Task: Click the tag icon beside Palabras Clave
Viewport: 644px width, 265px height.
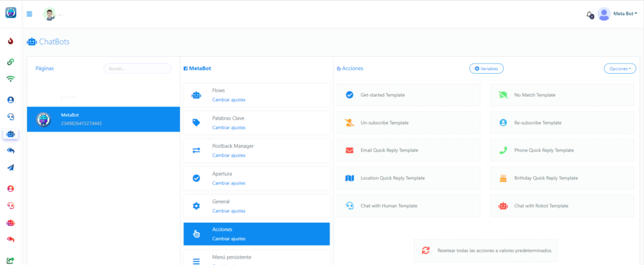Action: coord(196,123)
